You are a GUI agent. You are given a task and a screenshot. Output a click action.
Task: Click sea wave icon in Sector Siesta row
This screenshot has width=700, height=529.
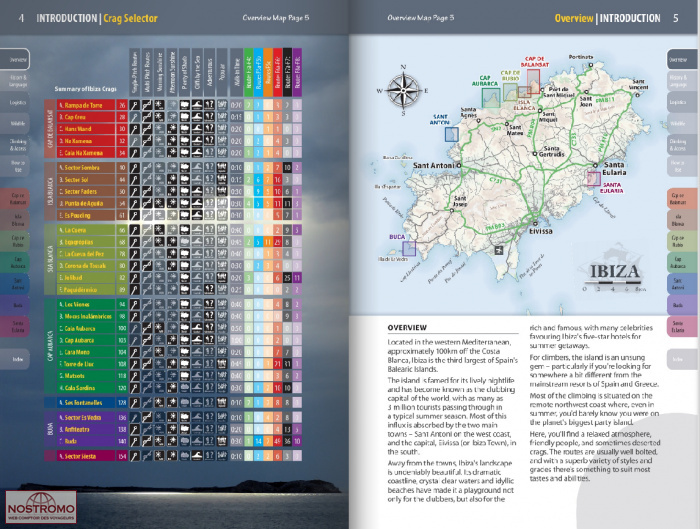pyautogui.click(x=197, y=456)
